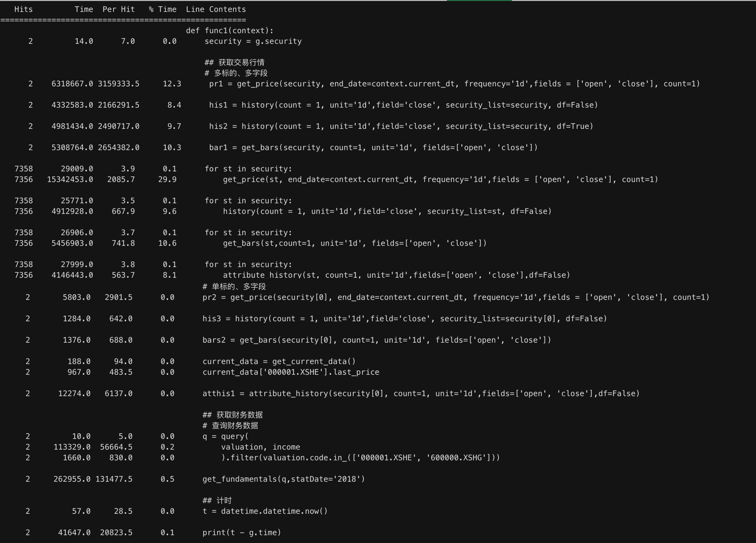
Task: Click the '## 获取财务数据' comment line
Action: click(x=232, y=415)
